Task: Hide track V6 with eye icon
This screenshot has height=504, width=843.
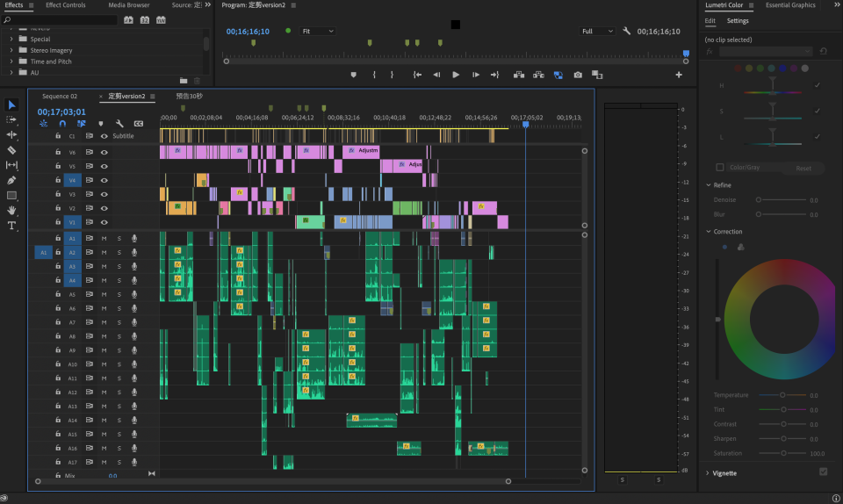Action: tap(104, 152)
